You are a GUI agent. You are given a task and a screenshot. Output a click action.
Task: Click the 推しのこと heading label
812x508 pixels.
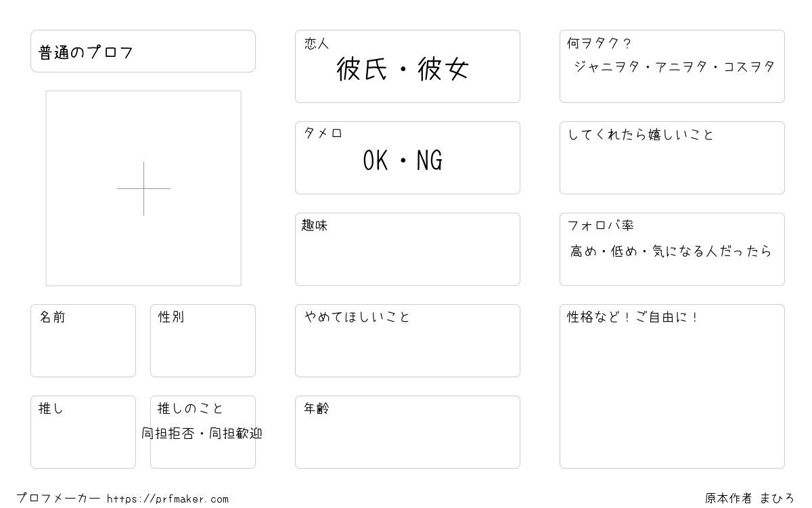[x=190, y=408]
